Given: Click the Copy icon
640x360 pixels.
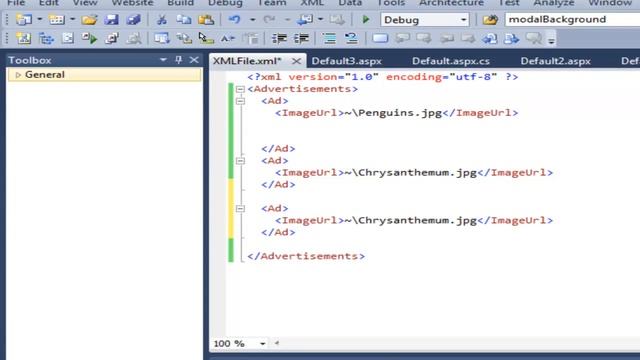Looking at the screenshot, I should pos(184,20).
